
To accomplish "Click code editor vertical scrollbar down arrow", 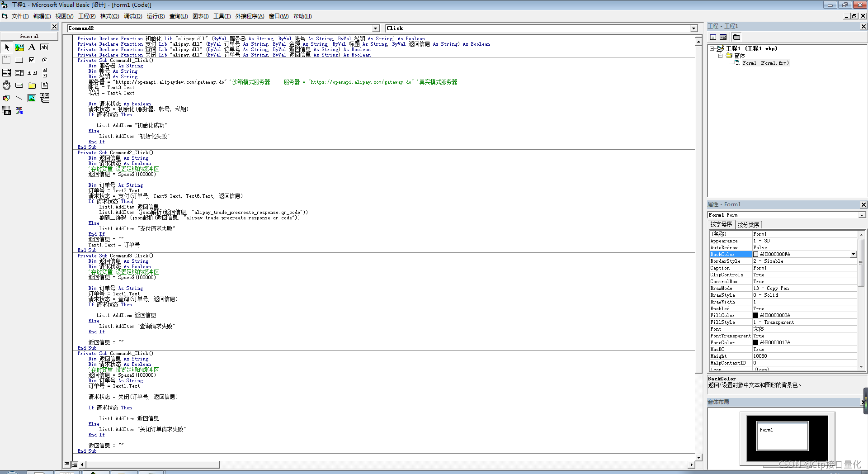I will pos(698,457).
